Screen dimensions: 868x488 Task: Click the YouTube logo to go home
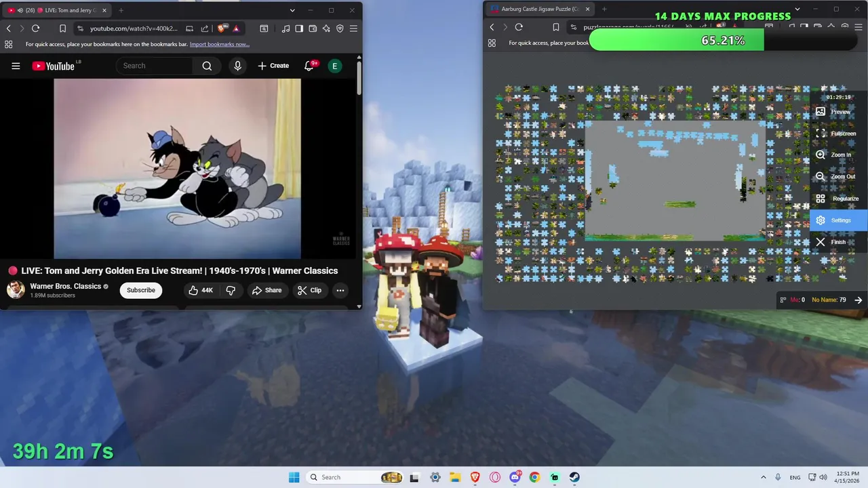point(53,66)
